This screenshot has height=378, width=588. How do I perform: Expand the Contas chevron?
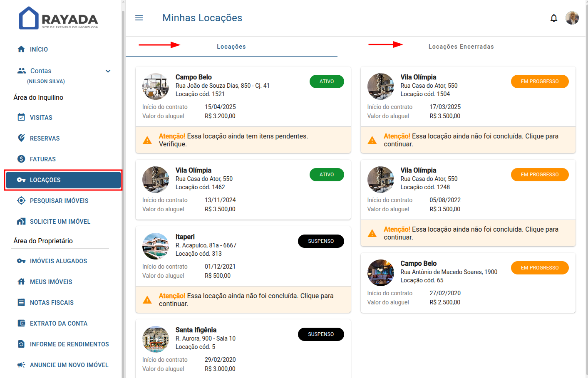coord(108,71)
